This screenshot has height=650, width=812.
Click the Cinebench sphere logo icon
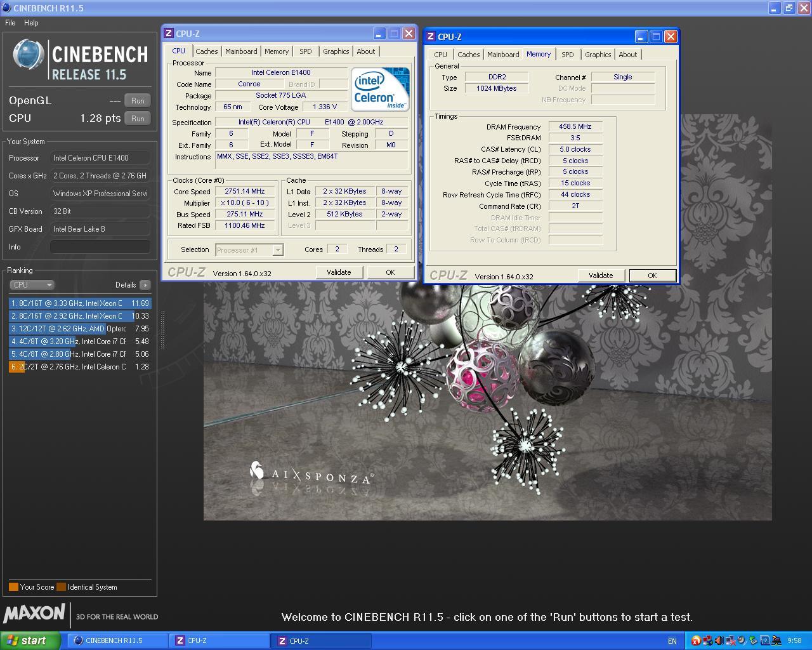click(x=28, y=55)
